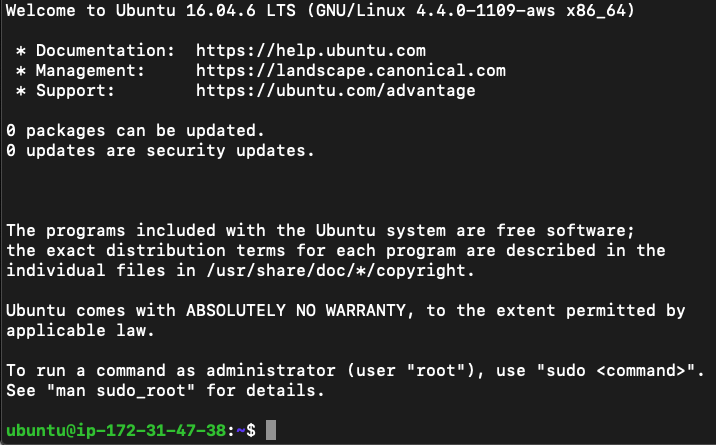Click the "0 packages can be updated" line
Screen dimensions: 716x445
(x=135, y=131)
